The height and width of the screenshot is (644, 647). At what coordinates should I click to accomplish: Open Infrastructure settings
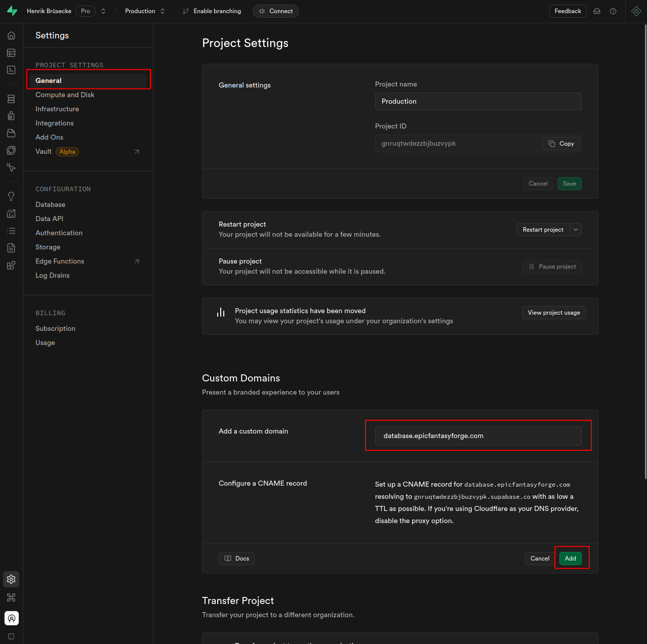click(x=57, y=109)
